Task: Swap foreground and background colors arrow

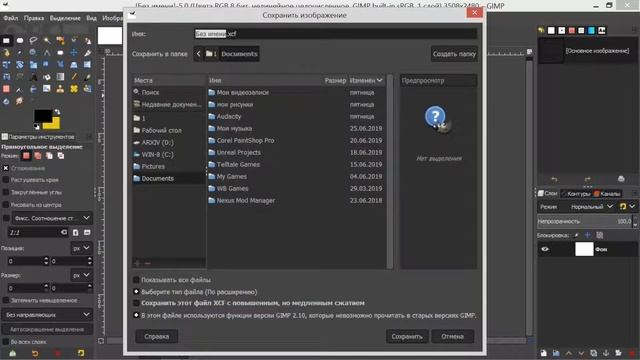Action: click(57, 111)
